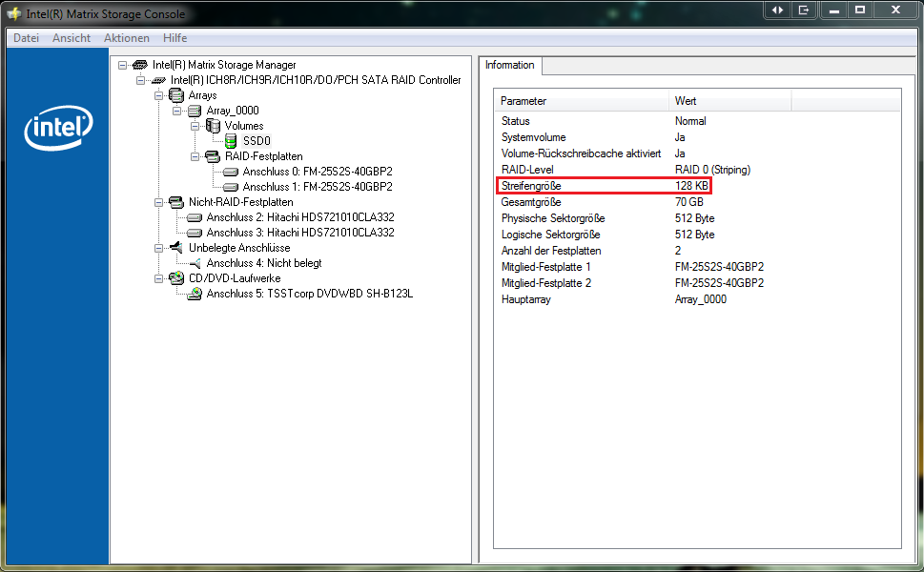This screenshot has height=572, width=924.
Task: Click the Mitglied-Festplatte 2 row
Action: 697,283
